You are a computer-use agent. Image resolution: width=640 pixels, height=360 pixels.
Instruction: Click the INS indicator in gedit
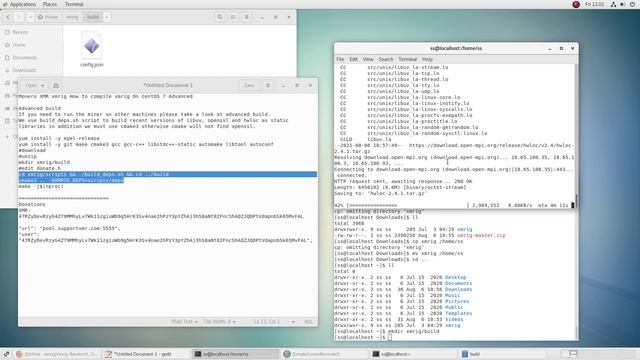coord(309,322)
